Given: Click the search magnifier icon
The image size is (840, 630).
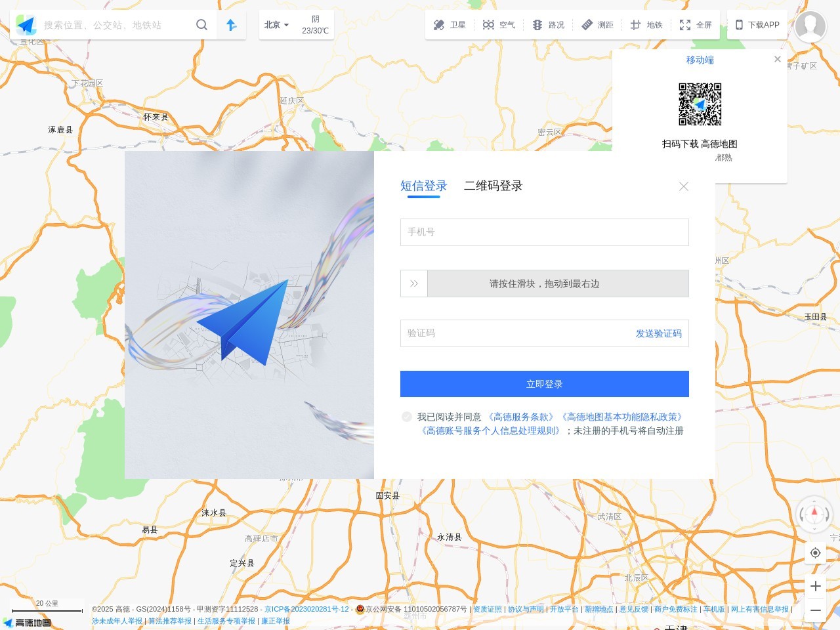Looking at the screenshot, I should [202, 24].
